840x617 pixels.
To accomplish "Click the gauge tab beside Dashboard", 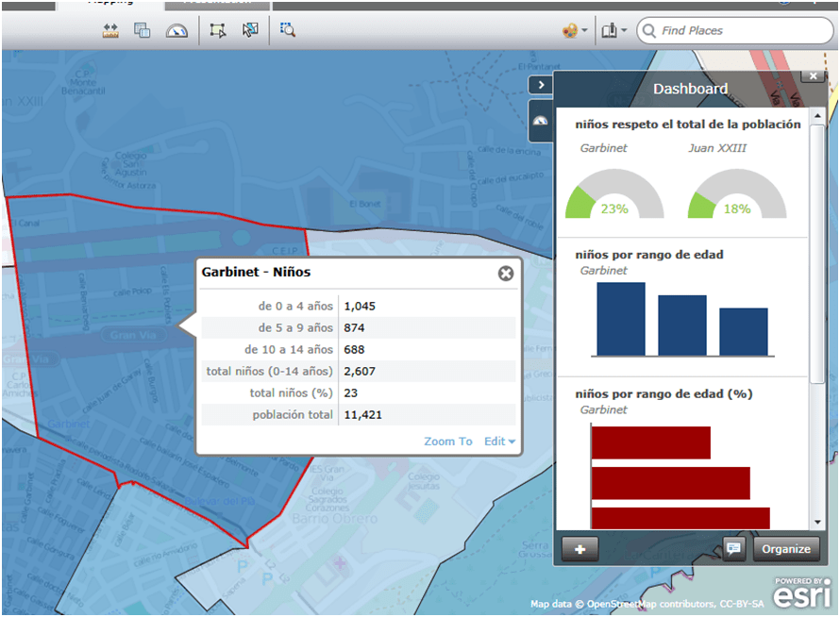I will pos(540,121).
